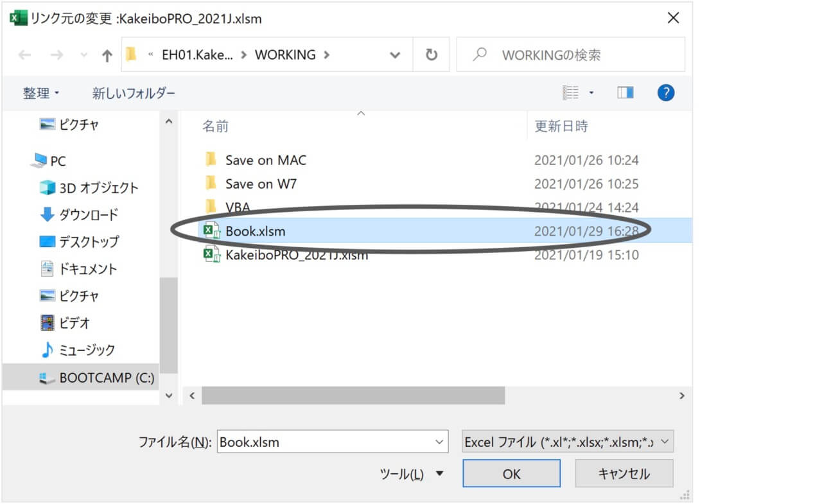
Task: Click the キャンセル button
Action: click(624, 474)
